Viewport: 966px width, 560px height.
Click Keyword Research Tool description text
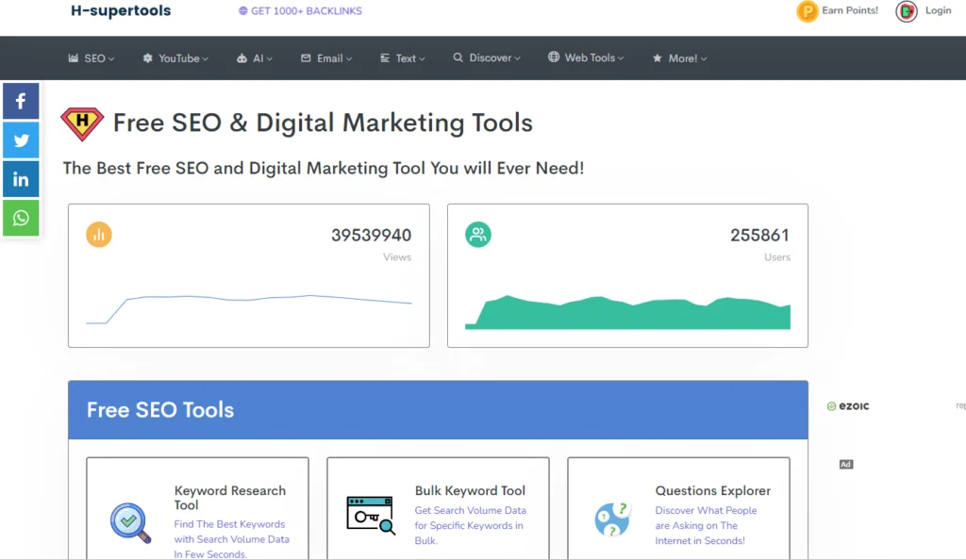[232, 539]
